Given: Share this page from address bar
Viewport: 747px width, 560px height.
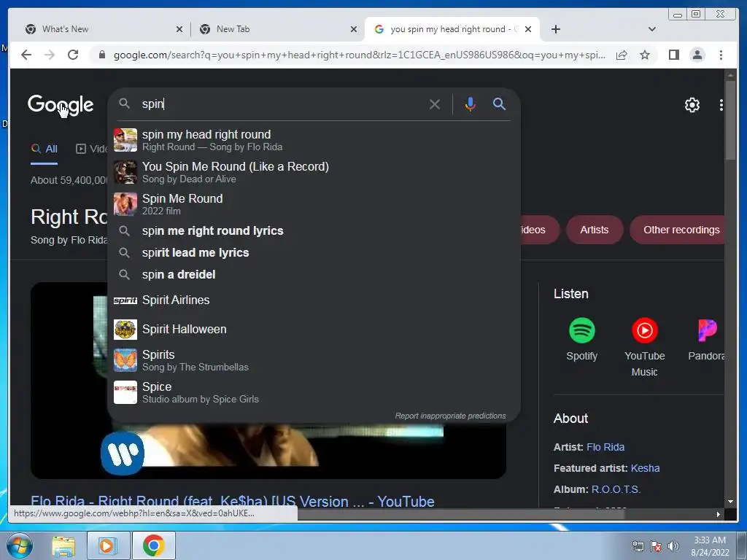Looking at the screenshot, I should click(x=622, y=55).
